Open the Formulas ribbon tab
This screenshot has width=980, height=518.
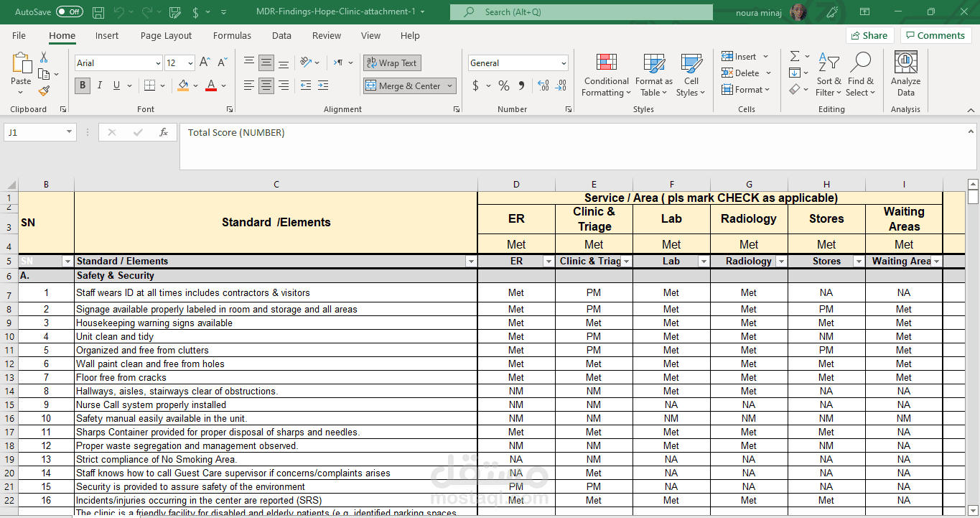point(232,35)
